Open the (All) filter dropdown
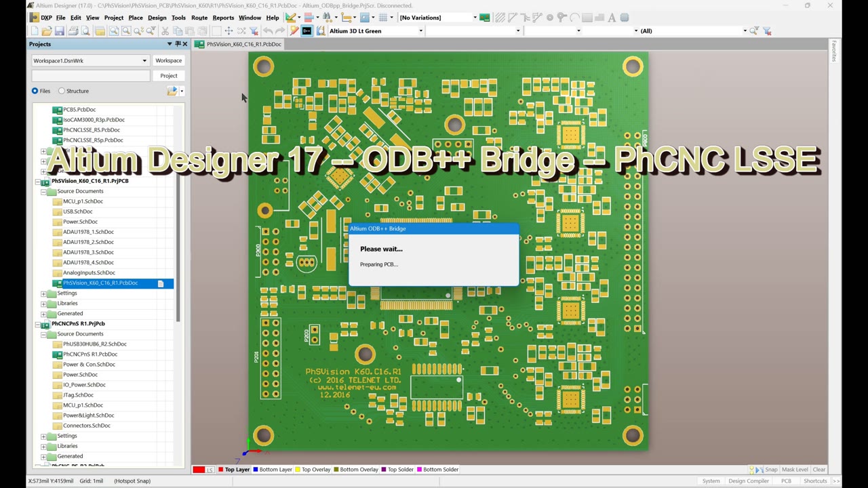The height and width of the screenshot is (488, 868). tap(745, 31)
